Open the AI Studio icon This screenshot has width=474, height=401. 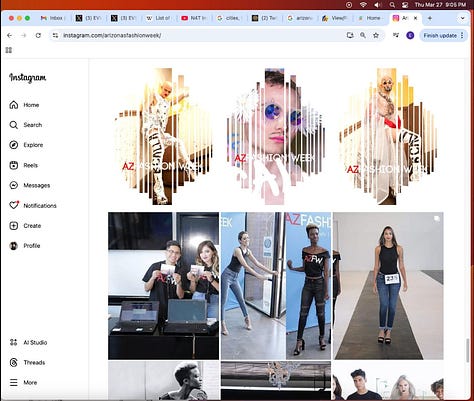(x=14, y=342)
